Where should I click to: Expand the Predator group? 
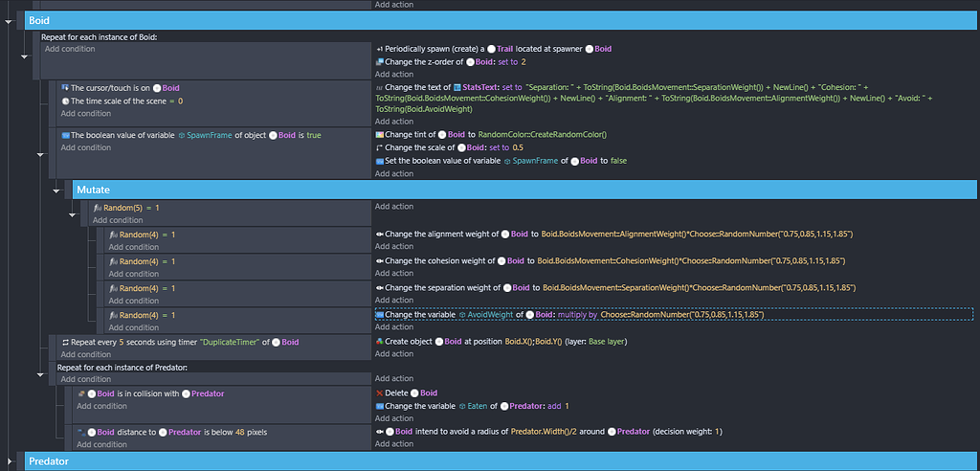10,461
